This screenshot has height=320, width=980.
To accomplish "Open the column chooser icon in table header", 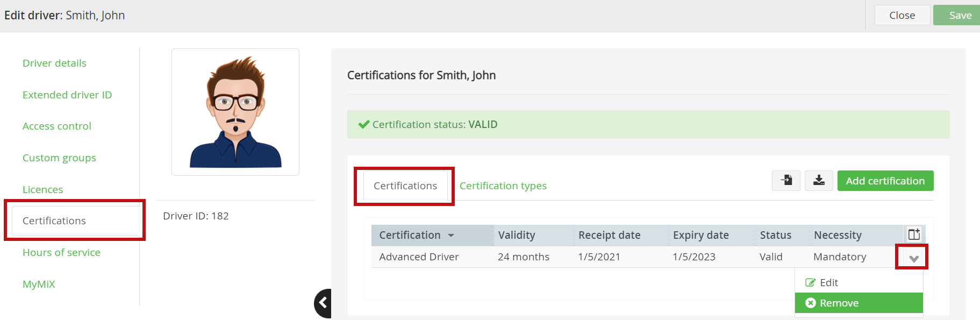I will click(914, 234).
